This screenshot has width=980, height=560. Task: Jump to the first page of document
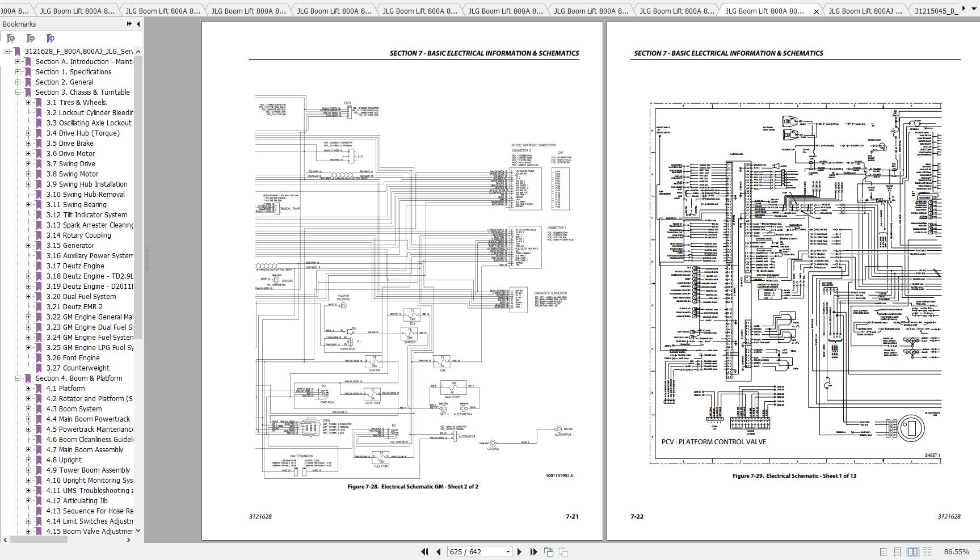click(424, 551)
